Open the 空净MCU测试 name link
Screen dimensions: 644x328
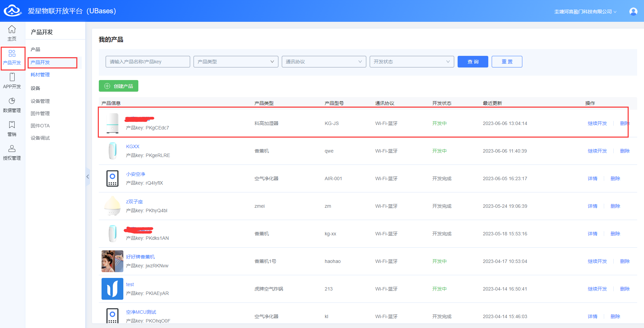coord(141,312)
